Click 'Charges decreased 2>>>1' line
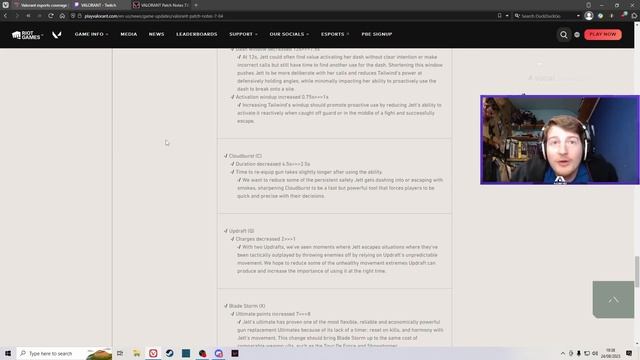Image resolution: width=640 pixels, height=360 pixels. [265, 239]
